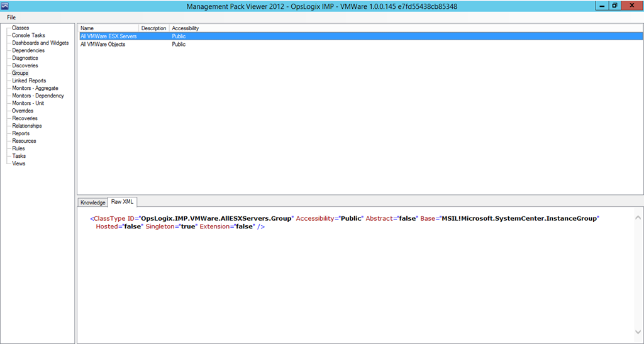Open the File menu

11,17
